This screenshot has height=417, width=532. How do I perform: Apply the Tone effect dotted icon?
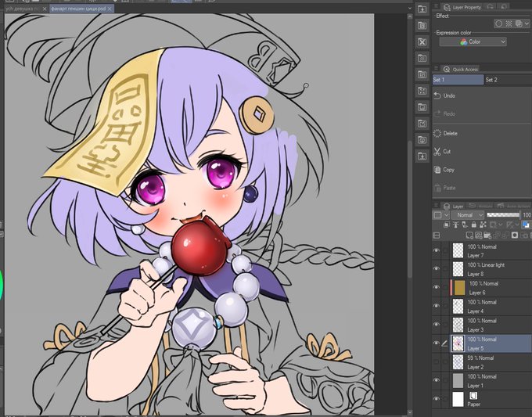click(509, 23)
